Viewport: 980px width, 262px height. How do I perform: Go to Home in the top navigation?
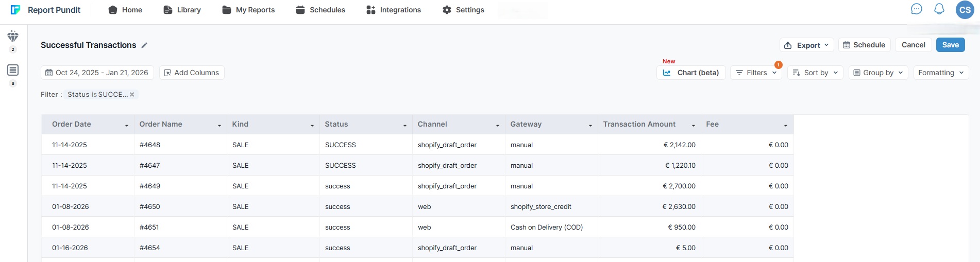pyautogui.click(x=125, y=10)
